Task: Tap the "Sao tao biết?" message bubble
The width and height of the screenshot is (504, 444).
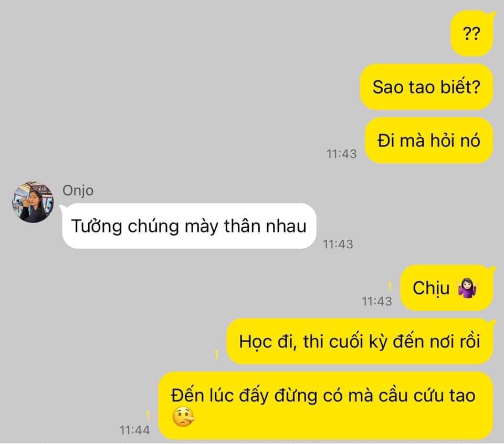Action: pos(426,87)
